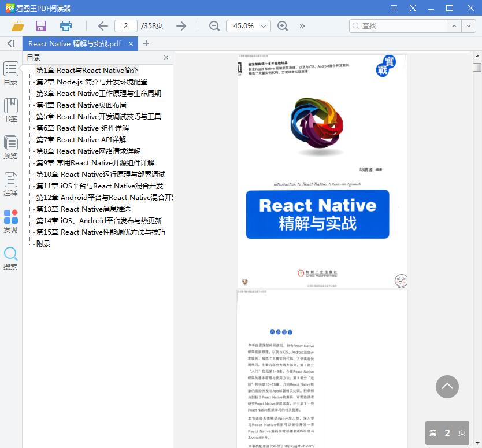
Task: Expand hidden toolbar tools via the chevron
Action: (x=302, y=26)
